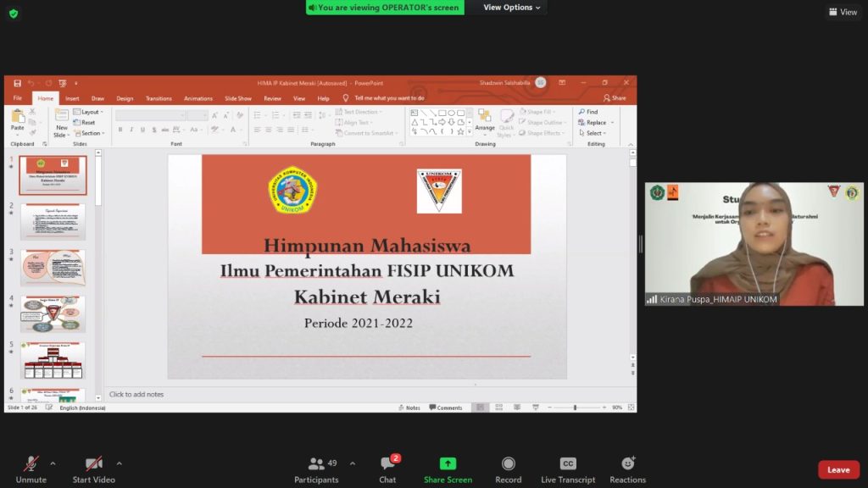Viewport: 868px width, 488px height.
Task: Click the Zoom View button
Action: click(843, 12)
